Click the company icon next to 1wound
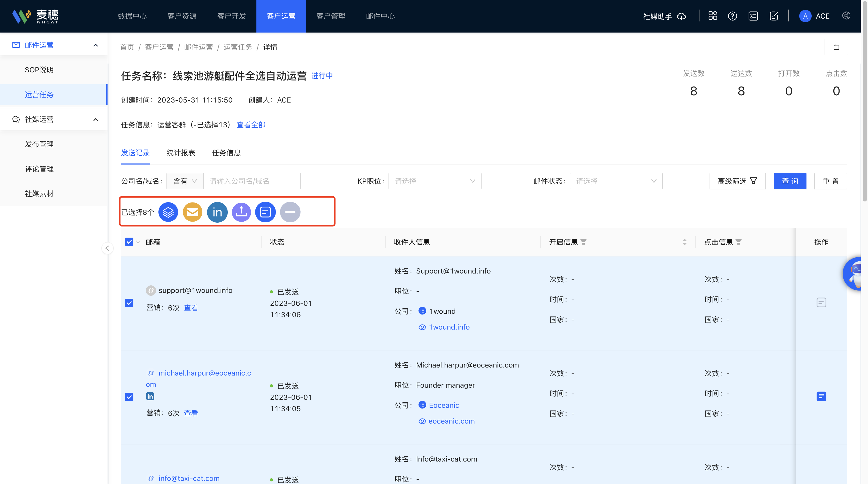The height and width of the screenshot is (484, 868). 422,311
